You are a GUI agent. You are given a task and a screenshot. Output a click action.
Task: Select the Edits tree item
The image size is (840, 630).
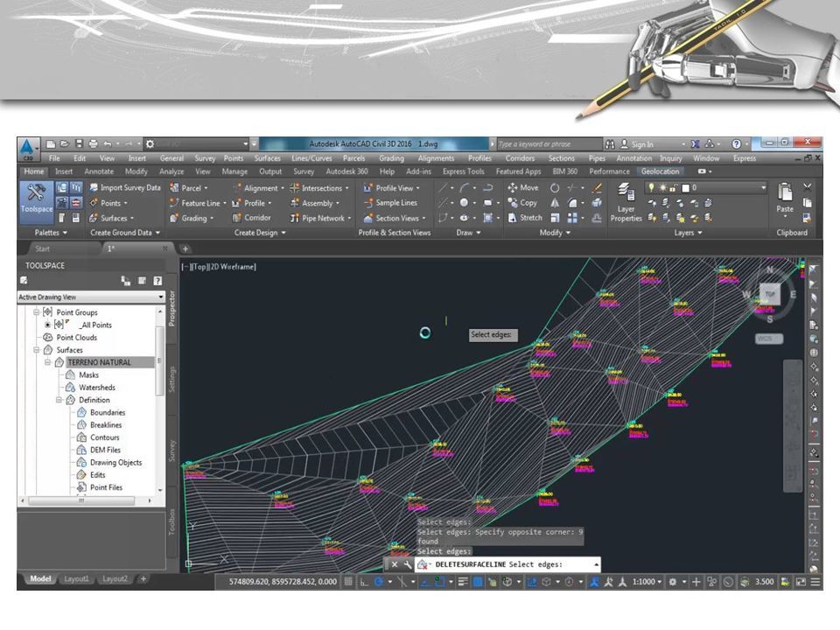coord(97,474)
